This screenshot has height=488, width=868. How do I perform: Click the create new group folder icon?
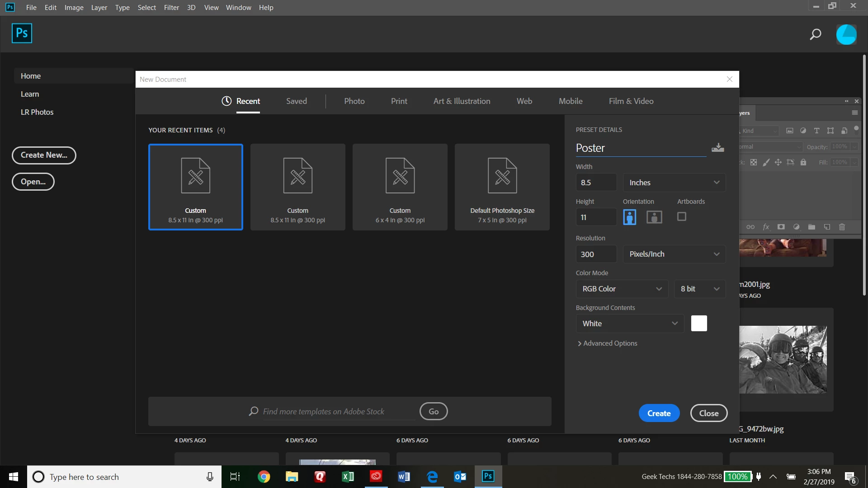811,227
